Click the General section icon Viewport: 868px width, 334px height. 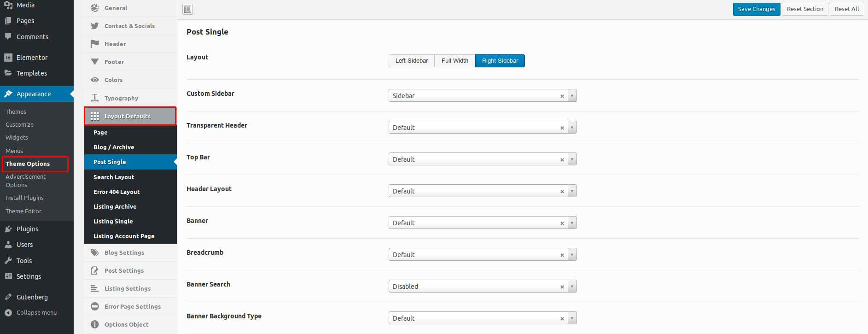point(95,8)
